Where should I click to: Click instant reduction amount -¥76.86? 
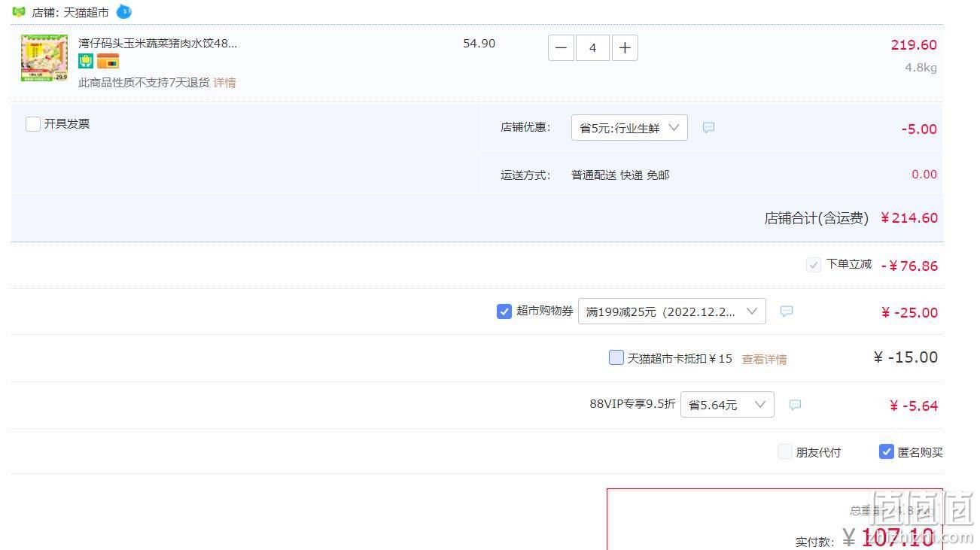point(909,266)
